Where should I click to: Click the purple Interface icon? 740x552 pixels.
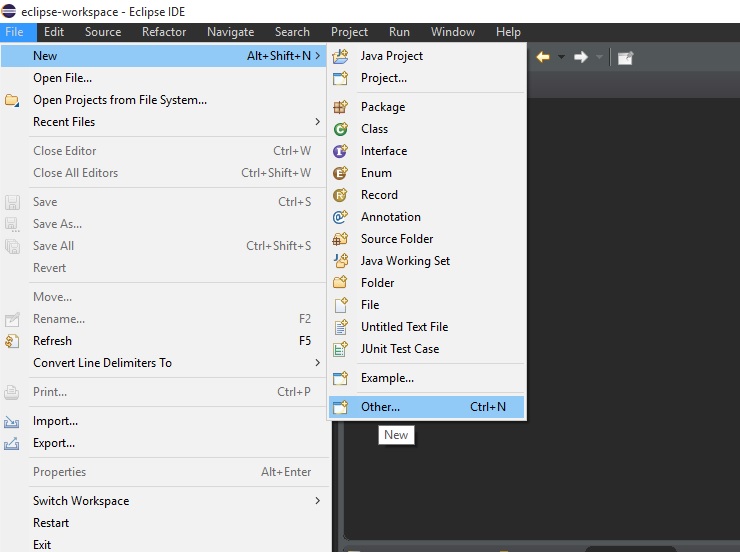pyautogui.click(x=340, y=151)
